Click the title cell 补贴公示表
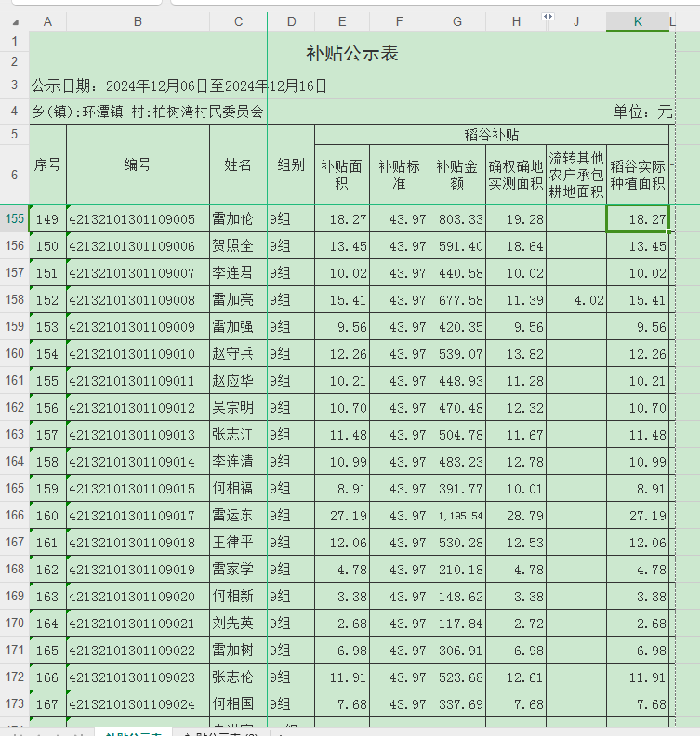700x736 pixels. 352,53
